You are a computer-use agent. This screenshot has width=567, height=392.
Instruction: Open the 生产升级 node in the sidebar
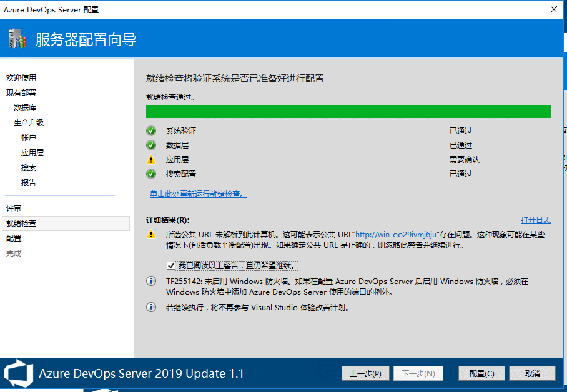click(29, 123)
